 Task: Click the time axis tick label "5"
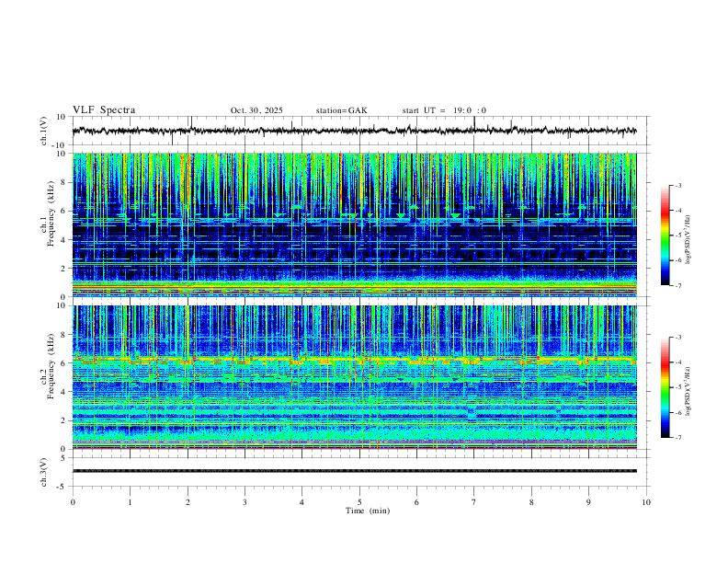coord(359,502)
